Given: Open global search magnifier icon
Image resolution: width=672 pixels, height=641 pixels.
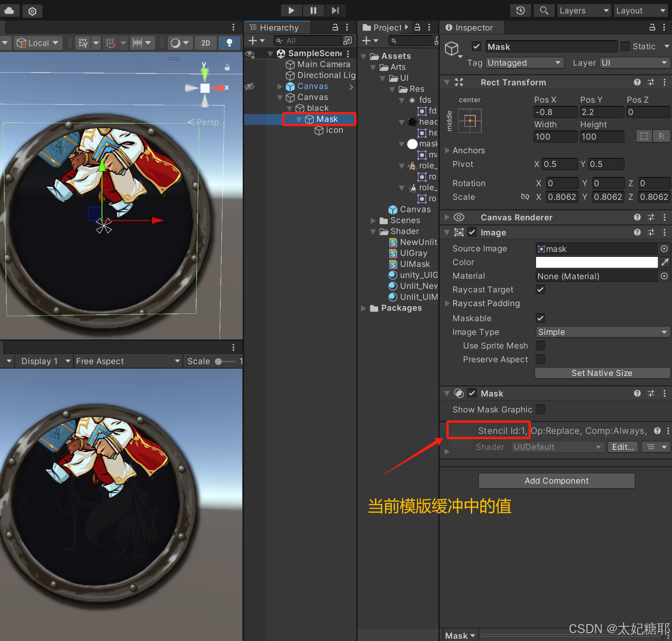Looking at the screenshot, I should (x=544, y=10).
